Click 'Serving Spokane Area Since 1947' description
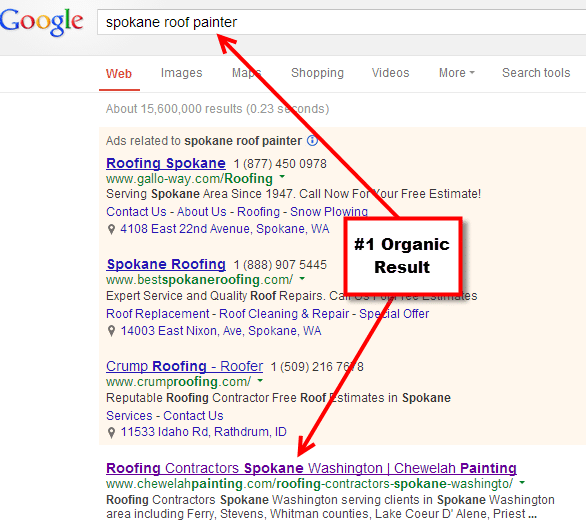 pos(293,194)
